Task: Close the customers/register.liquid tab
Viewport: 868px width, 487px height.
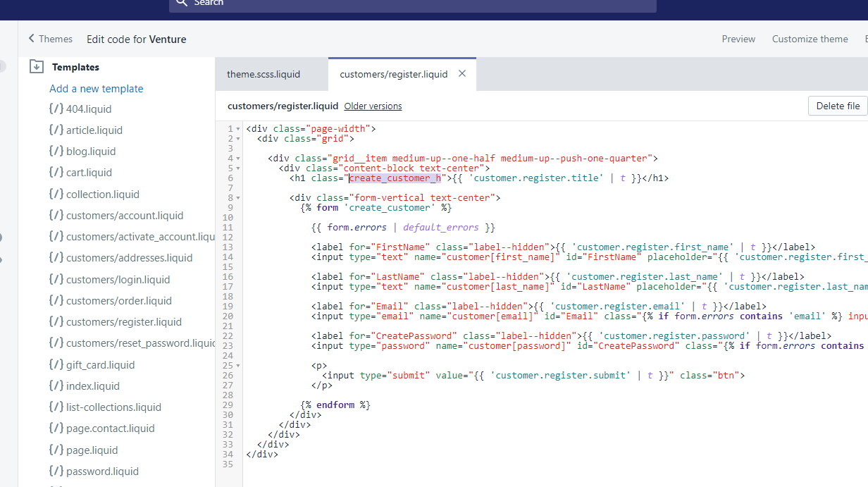Action: (x=462, y=73)
